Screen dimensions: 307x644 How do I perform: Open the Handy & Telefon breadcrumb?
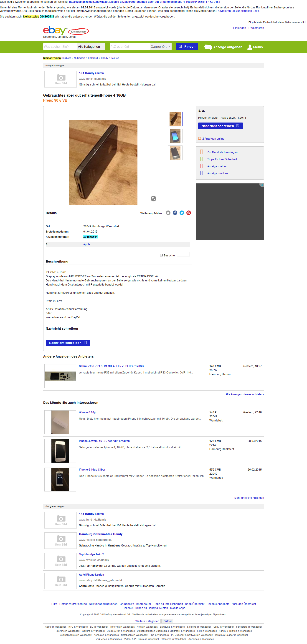110,58
